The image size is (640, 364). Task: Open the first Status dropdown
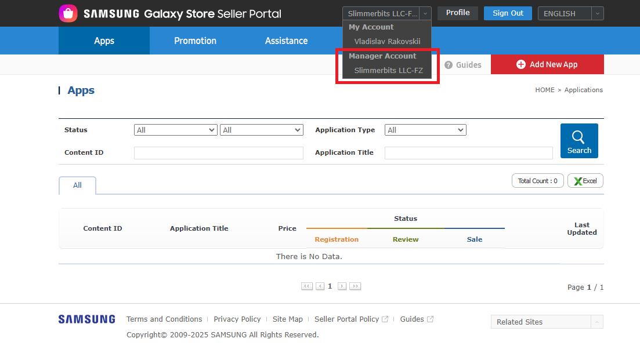click(x=175, y=130)
